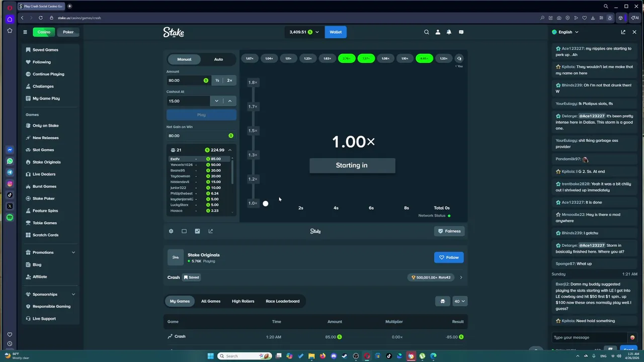
Task: Open Opera Messenger sidebar icon
Action: (x=10, y=150)
